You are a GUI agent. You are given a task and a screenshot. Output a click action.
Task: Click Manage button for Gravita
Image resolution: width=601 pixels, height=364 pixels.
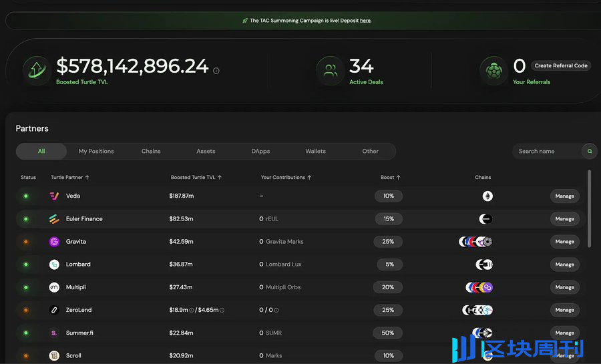tap(564, 242)
